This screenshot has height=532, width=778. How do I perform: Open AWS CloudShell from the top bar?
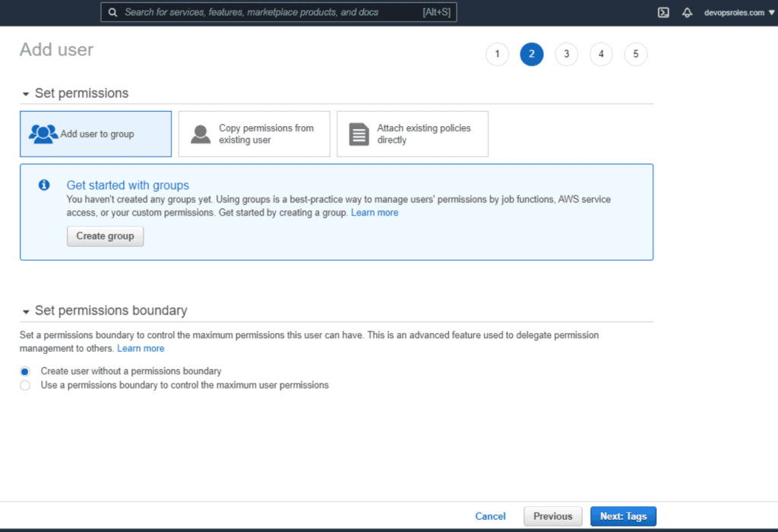[x=663, y=12]
